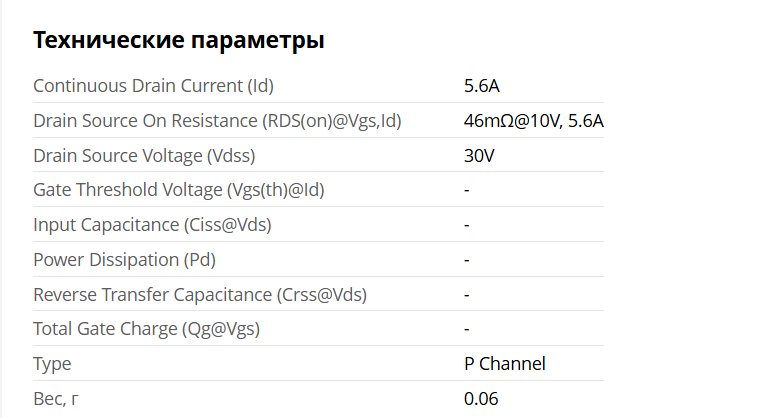This screenshot has width=769, height=418.
Task: Click the Power Dissipation (Pd) label
Action: (124, 260)
